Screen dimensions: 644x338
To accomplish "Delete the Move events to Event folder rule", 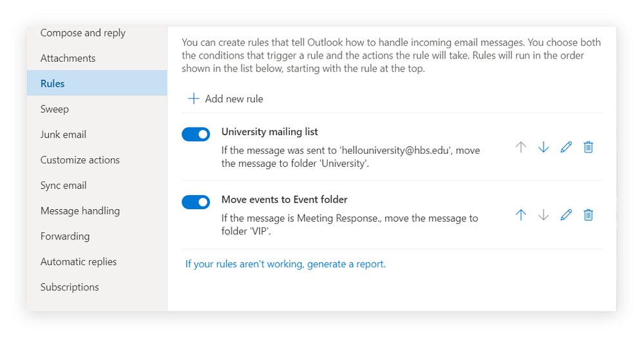I will [588, 215].
